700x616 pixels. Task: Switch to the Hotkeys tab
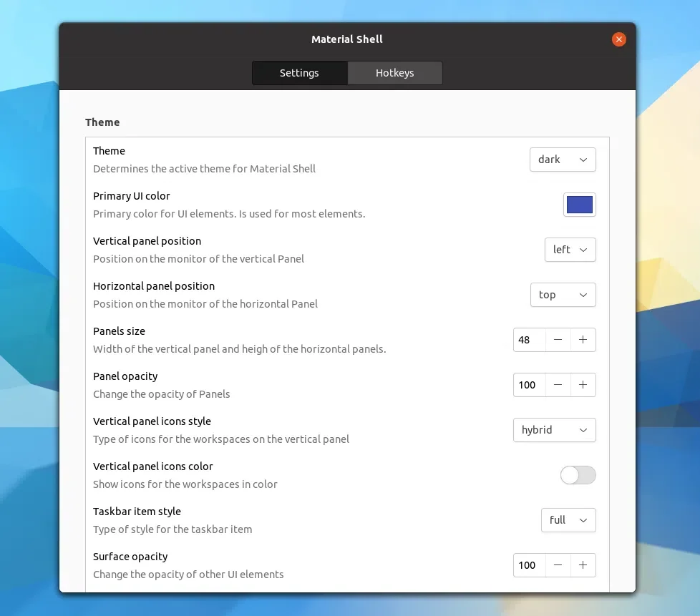394,73
